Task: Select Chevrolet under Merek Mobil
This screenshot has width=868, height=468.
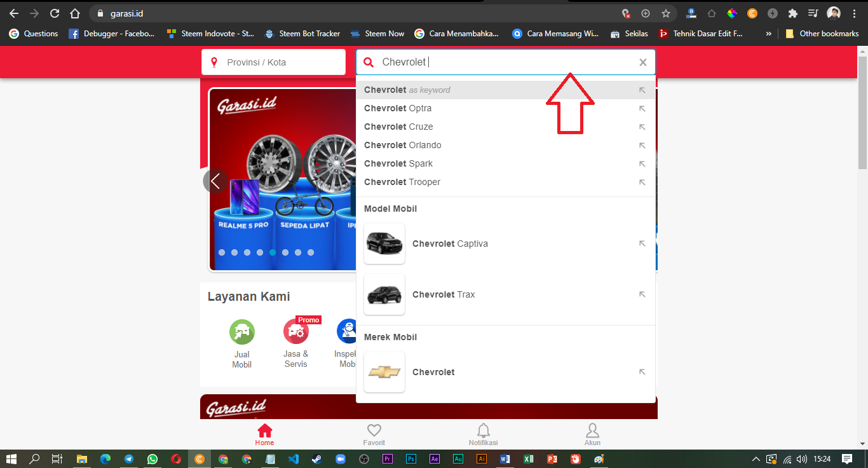Action: coord(433,372)
